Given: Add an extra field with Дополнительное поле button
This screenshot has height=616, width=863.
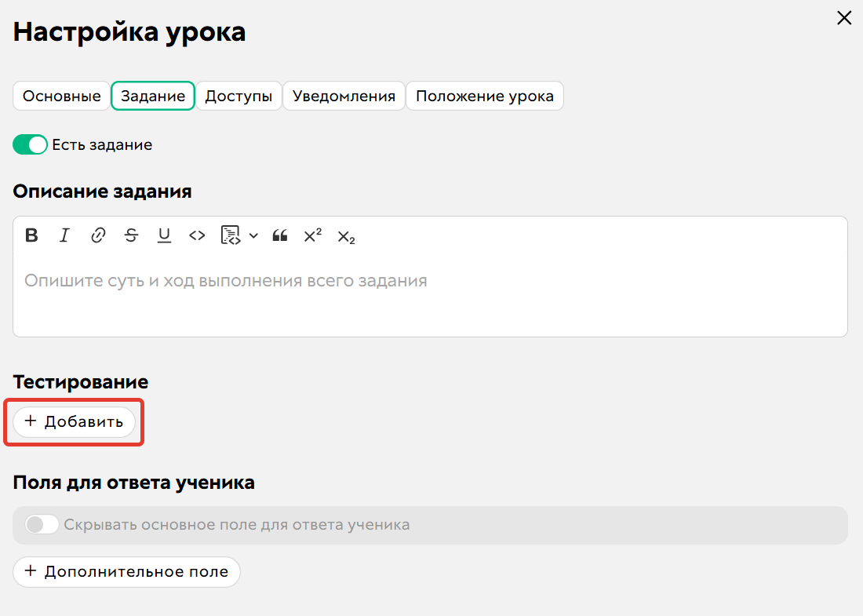Looking at the screenshot, I should pos(126,571).
